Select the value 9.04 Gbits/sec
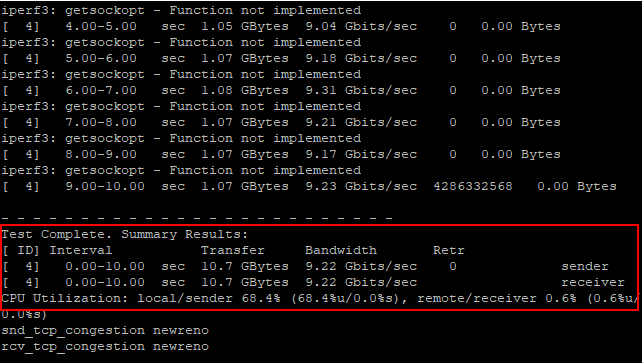Image resolution: width=642 pixels, height=363 pixels. click(x=361, y=26)
